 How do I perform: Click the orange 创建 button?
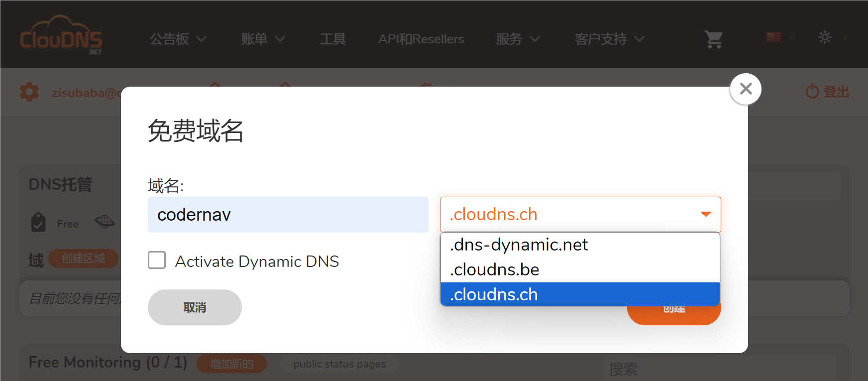674,315
